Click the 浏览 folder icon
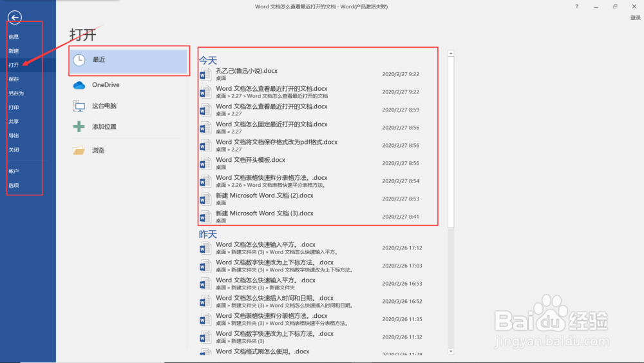Screen dimensions: 644x363 click(79, 150)
